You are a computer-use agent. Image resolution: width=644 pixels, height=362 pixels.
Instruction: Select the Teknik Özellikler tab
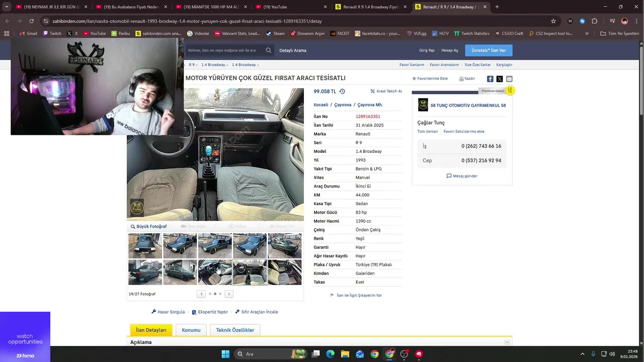coord(235,330)
